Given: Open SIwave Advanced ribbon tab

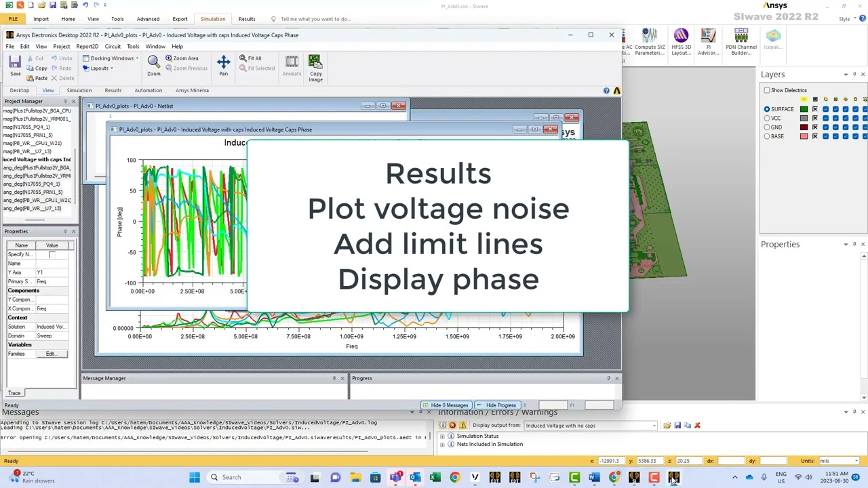Looking at the screenshot, I should coord(148,19).
